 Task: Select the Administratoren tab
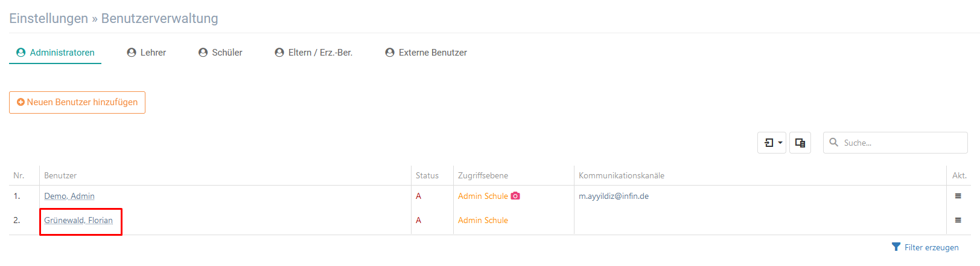56,53
